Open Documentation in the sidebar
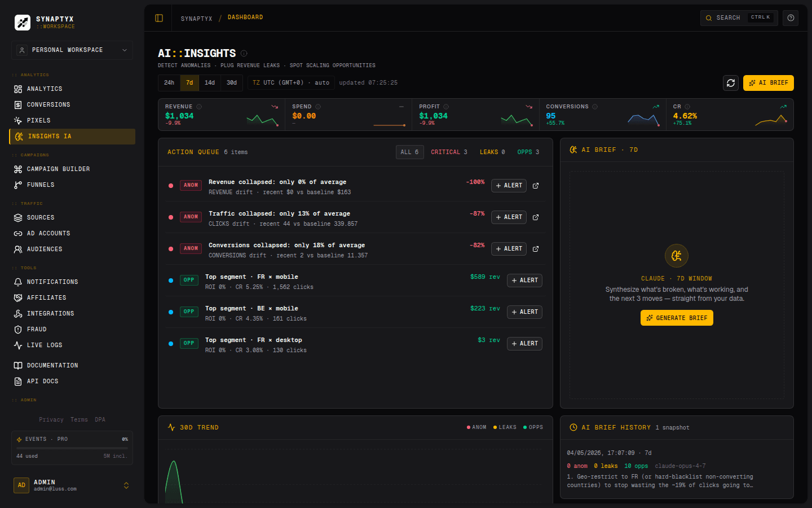This screenshot has width=812, height=508. 72,366
